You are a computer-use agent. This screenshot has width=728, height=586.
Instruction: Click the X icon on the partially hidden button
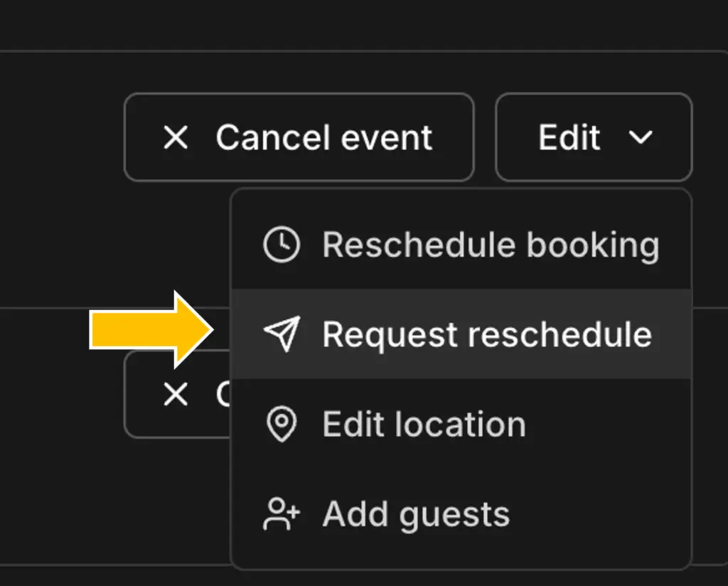coord(176,394)
